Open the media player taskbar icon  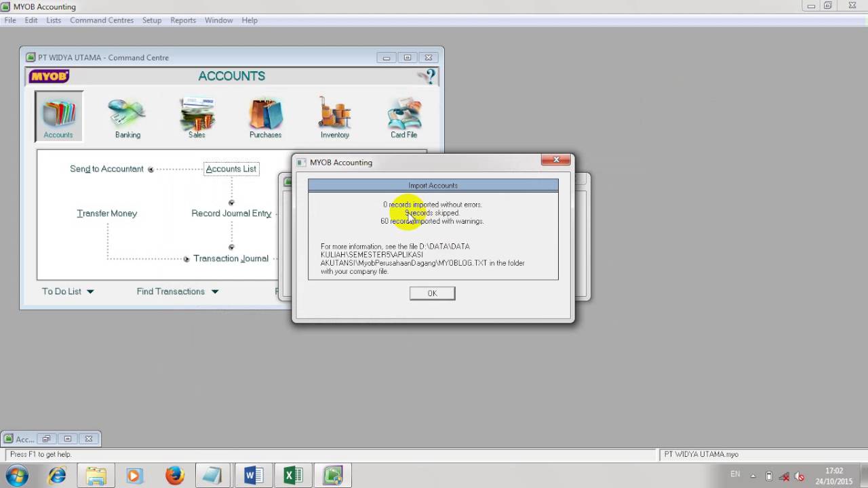tap(134, 475)
